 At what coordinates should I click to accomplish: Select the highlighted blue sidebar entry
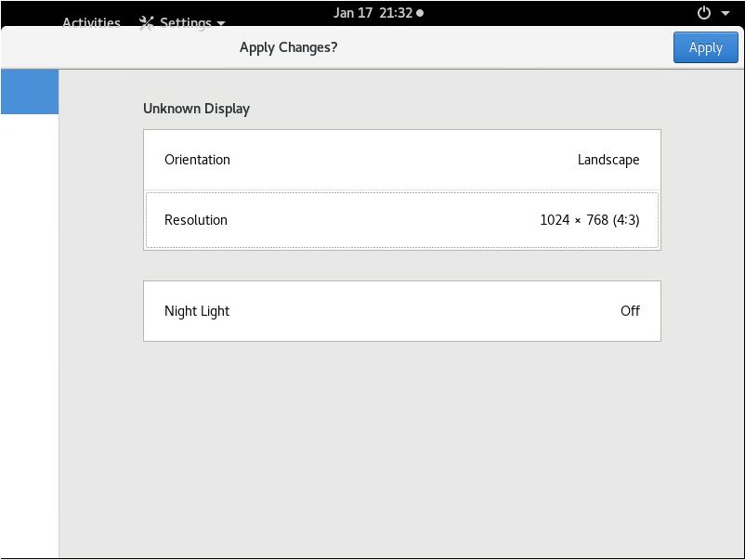point(30,91)
